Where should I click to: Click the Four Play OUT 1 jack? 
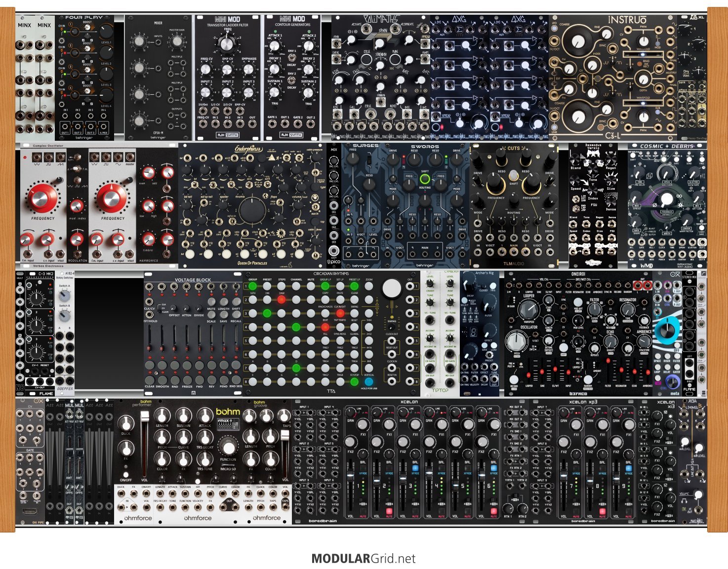tap(65, 127)
